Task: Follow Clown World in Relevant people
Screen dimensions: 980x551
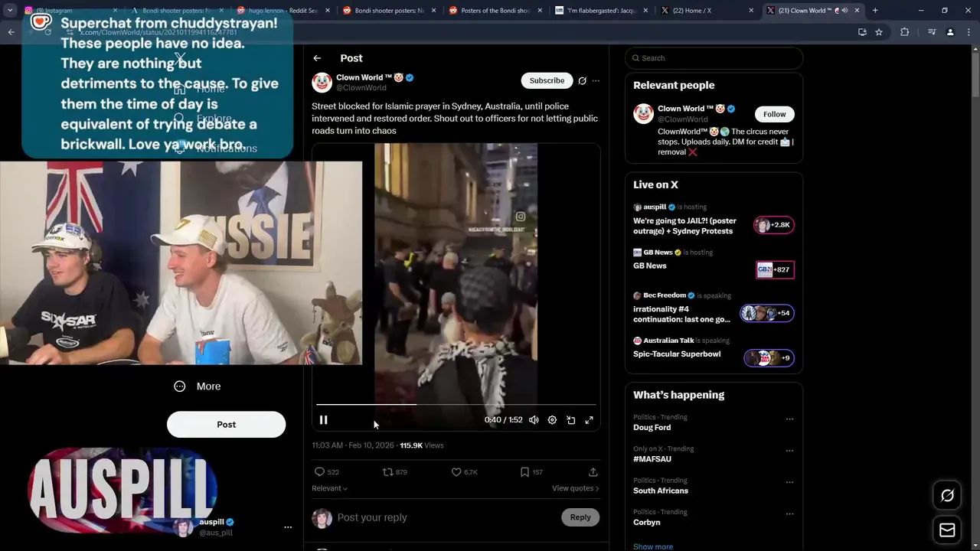Action: coord(774,114)
